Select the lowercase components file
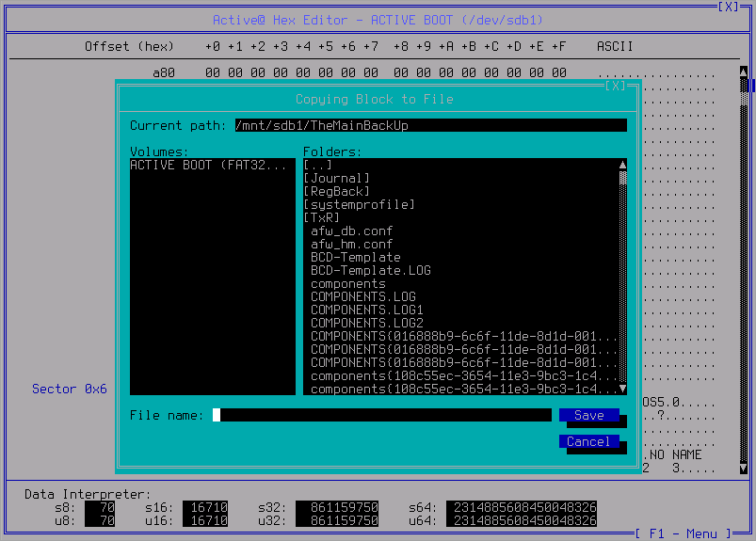Image resolution: width=756 pixels, height=541 pixels. [x=348, y=283]
